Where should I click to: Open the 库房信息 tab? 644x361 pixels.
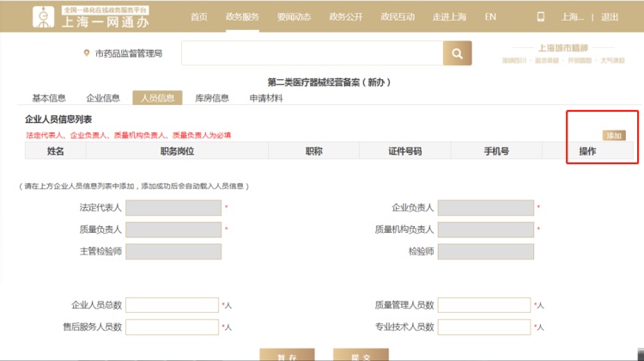click(x=212, y=98)
